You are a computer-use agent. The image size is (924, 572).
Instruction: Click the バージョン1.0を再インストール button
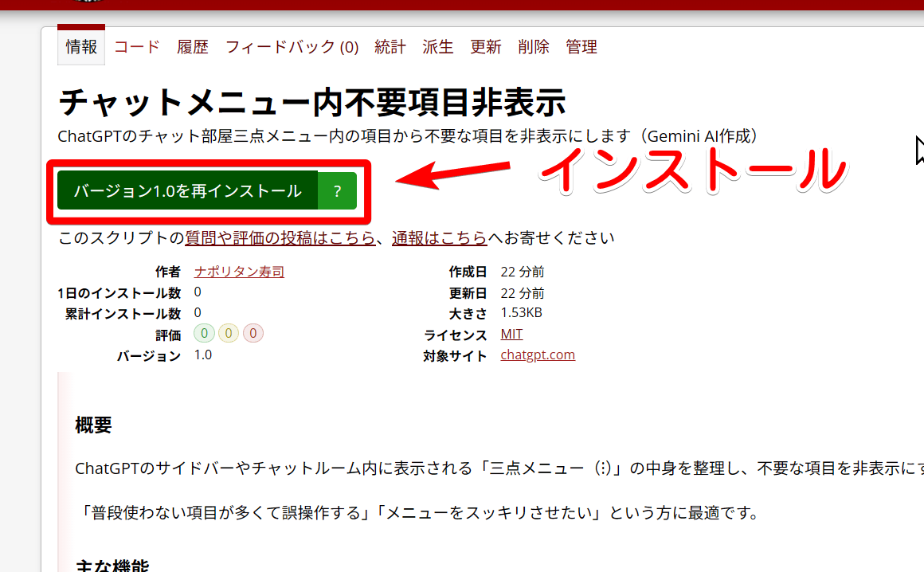(x=187, y=191)
